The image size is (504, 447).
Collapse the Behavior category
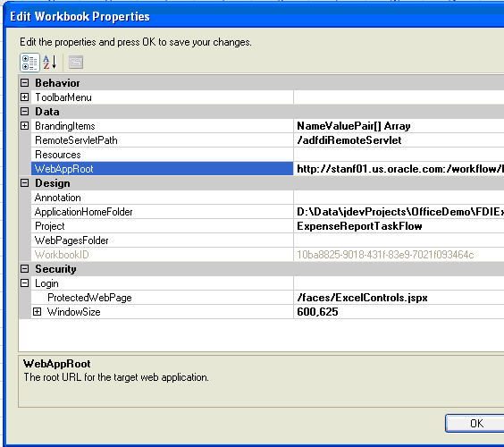[x=24, y=83]
